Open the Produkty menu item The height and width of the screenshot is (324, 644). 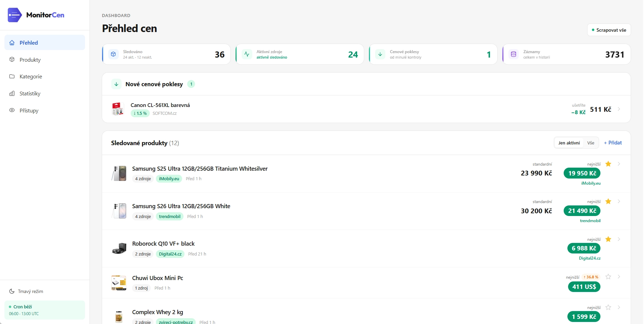click(45, 60)
